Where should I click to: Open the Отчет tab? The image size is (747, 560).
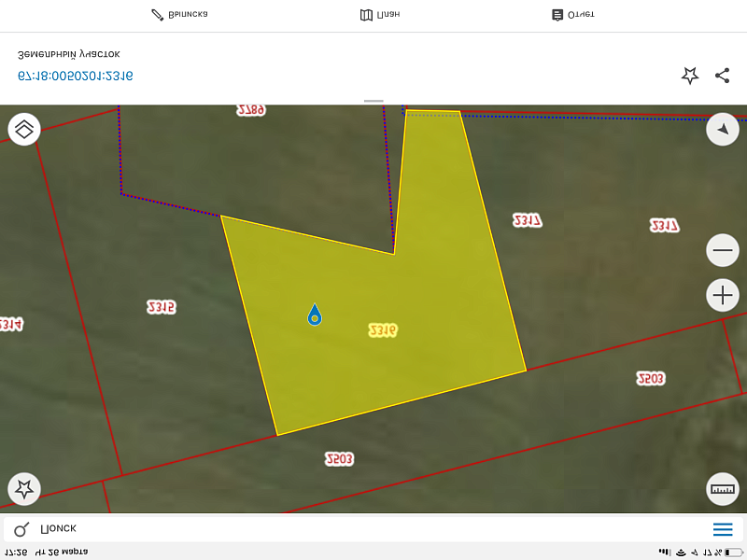(x=572, y=15)
